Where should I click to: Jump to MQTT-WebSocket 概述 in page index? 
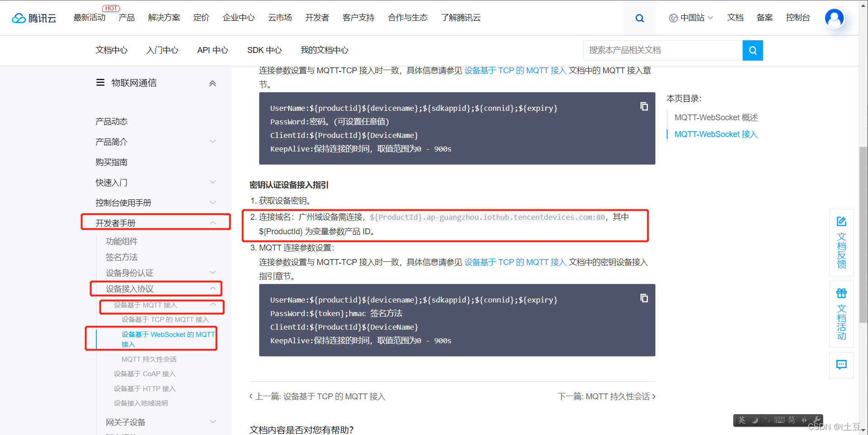click(716, 118)
